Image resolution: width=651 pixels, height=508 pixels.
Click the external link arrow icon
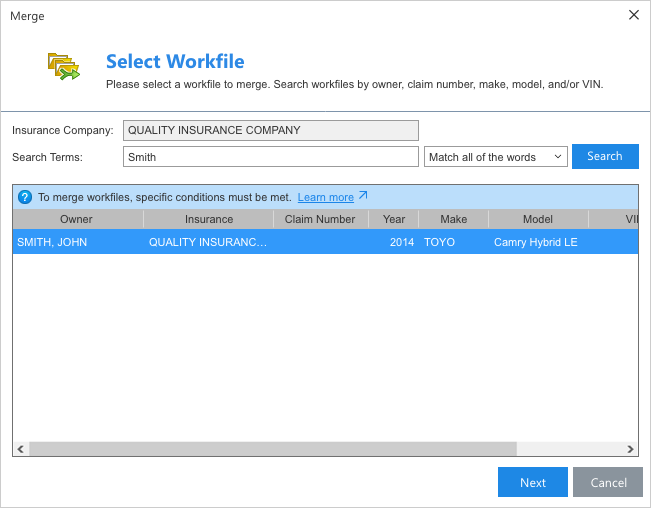[363, 196]
